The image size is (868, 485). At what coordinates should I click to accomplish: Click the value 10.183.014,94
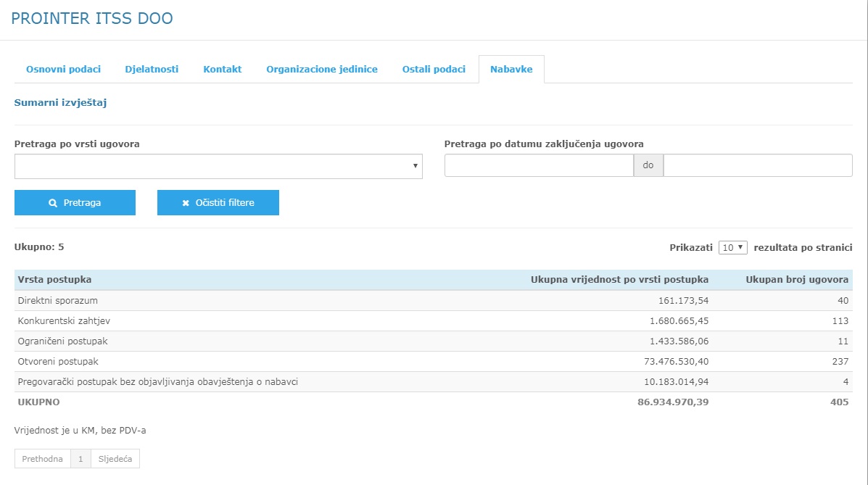676,382
